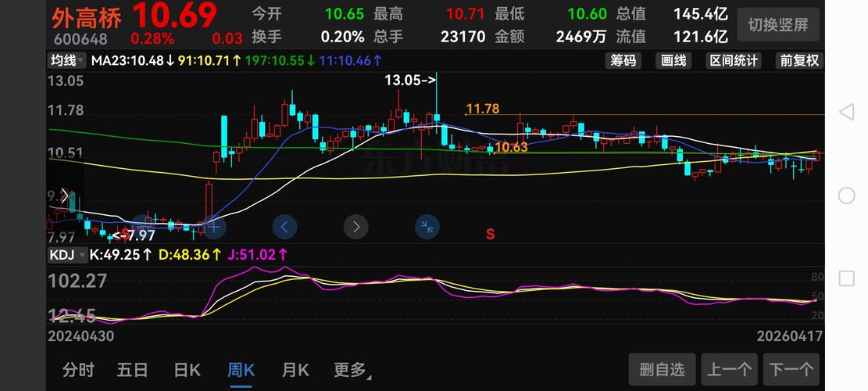The height and width of the screenshot is (391, 868).
Task: Open the 均线 indicator dropdown
Action: click(x=66, y=60)
